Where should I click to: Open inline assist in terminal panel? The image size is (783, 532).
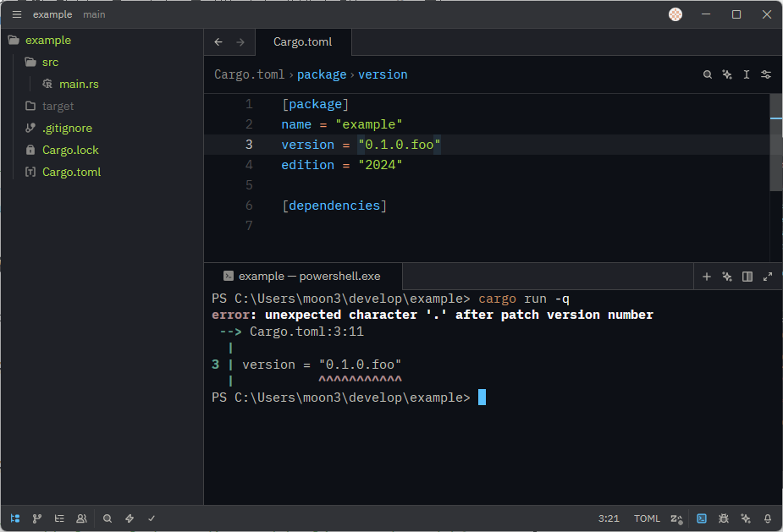(x=727, y=277)
